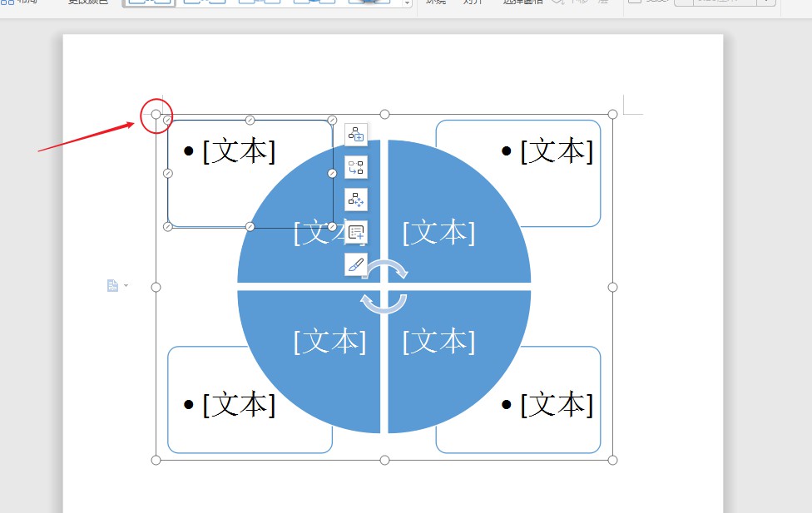812x513 pixels.
Task: Click the rotation handle at the SmartArt center
Action: pos(384,284)
